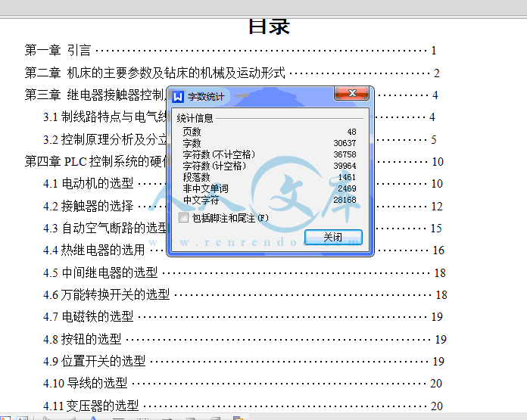
Task: Select the 字符数(计空格) value 39964
Action: tap(345, 166)
